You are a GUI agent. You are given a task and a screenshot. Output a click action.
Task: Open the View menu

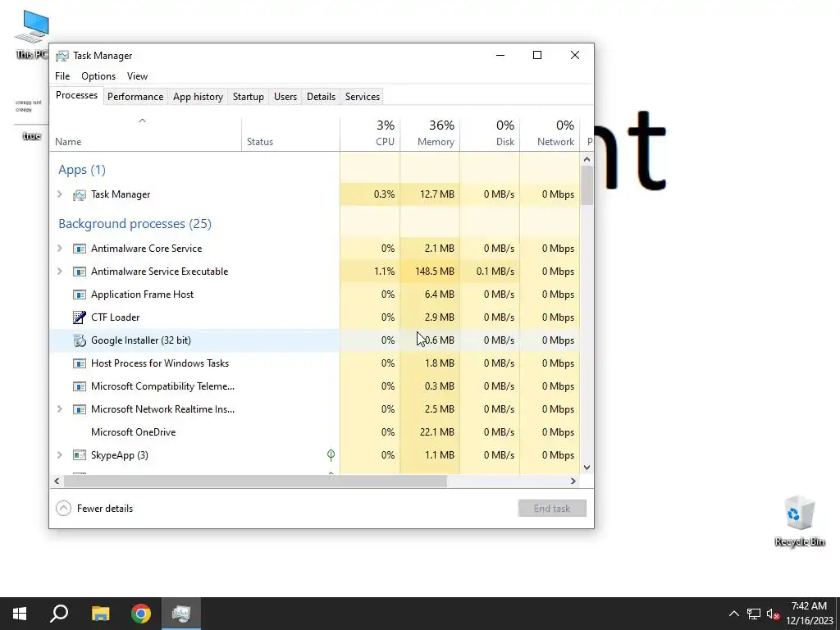coord(137,76)
